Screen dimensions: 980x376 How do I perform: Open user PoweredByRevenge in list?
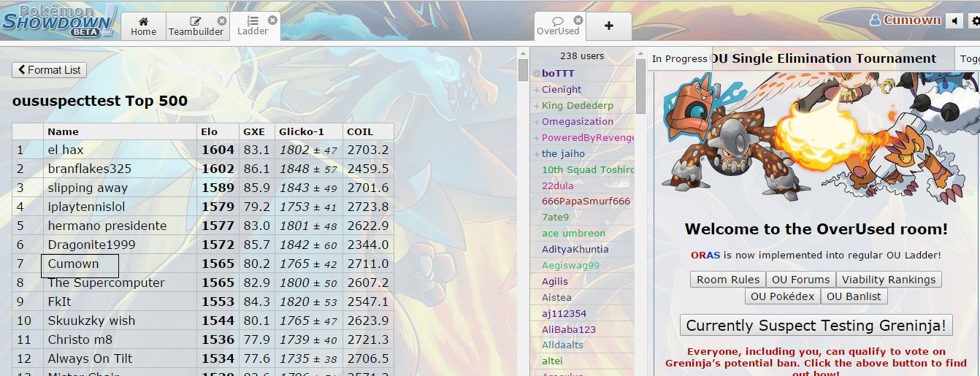588,138
